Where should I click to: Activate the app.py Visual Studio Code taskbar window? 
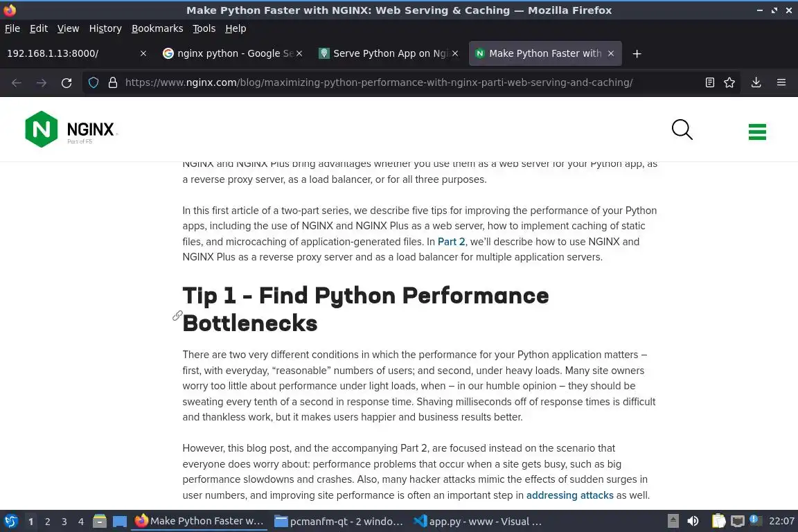point(479,521)
